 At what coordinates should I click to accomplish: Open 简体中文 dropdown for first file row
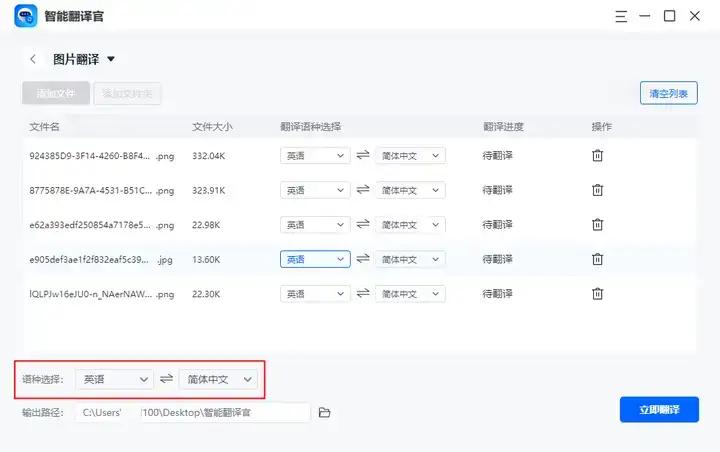pyautogui.click(x=409, y=156)
